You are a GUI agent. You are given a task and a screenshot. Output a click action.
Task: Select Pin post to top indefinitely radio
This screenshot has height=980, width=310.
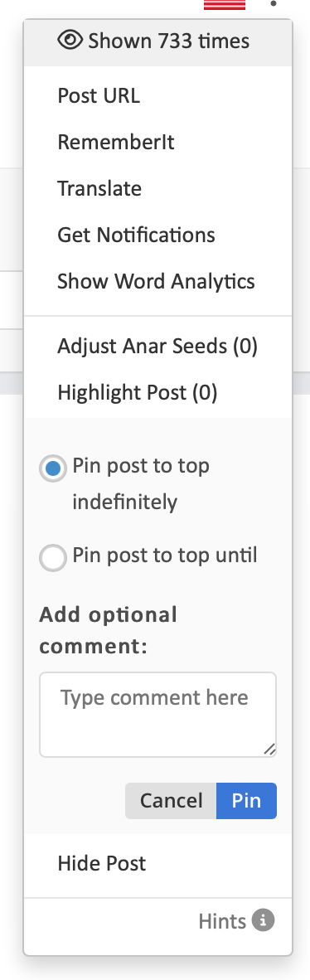tap(52, 468)
